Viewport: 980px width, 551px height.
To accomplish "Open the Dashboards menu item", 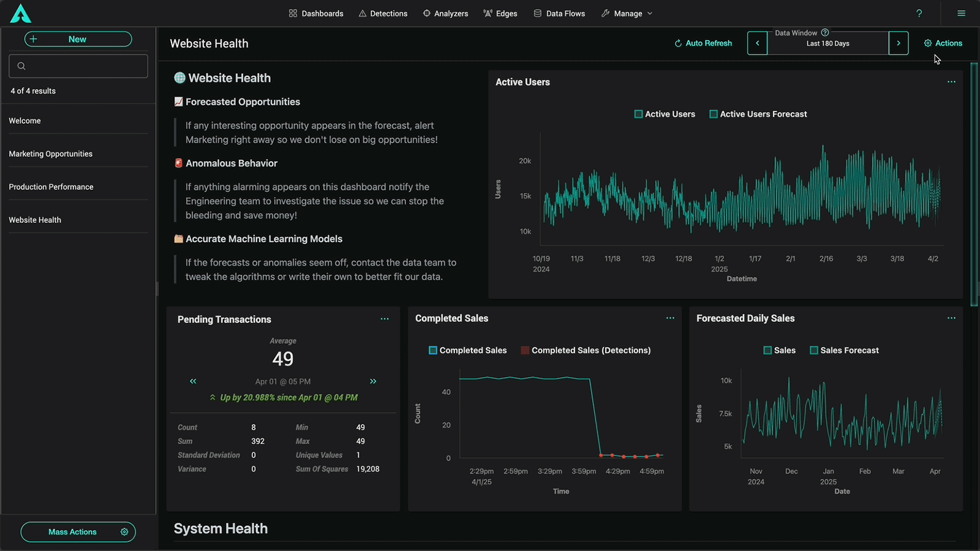I will click(x=316, y=13).
